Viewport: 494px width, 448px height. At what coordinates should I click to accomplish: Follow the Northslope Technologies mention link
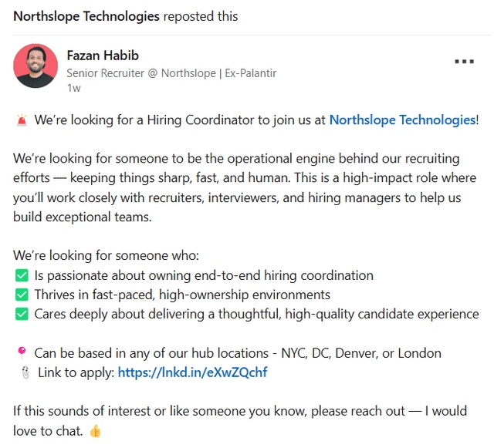coord(402,120)
